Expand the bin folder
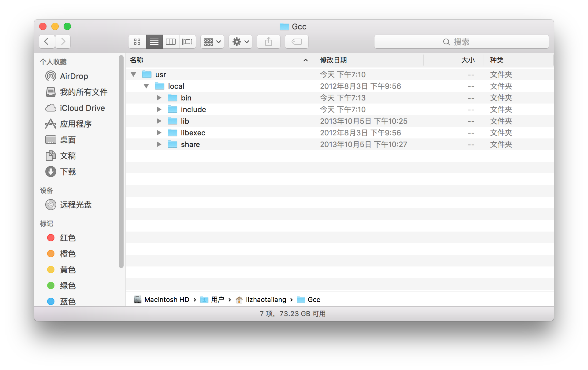This screenshot has height=370, width=588. (x=159, y=98)
